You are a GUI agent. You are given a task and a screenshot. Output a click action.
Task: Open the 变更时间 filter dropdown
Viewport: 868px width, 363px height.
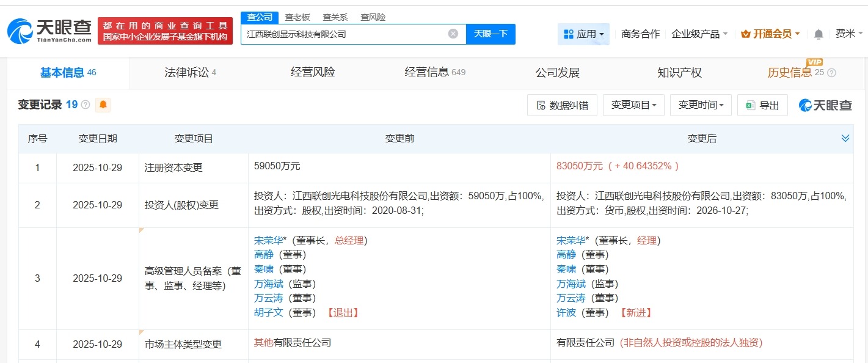pyautogui.click(x=700, y=105)
